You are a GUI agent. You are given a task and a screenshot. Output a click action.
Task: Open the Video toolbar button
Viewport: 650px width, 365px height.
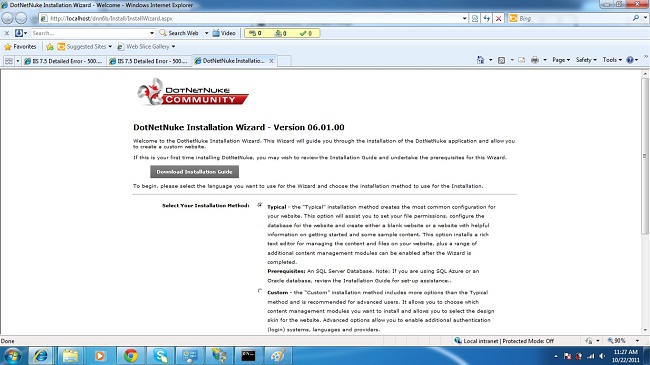[x=224, y=33]
